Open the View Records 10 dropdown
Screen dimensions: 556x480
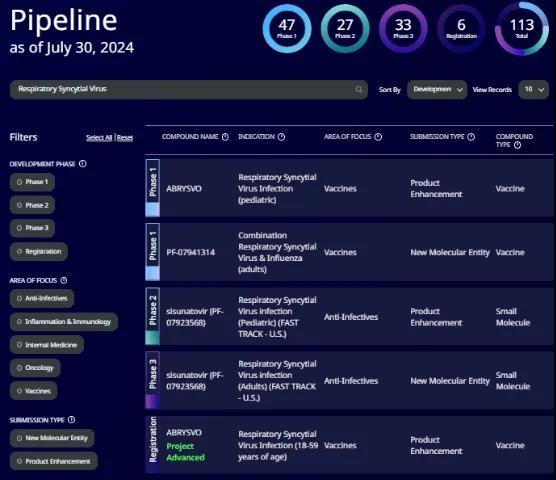[533, 90]
